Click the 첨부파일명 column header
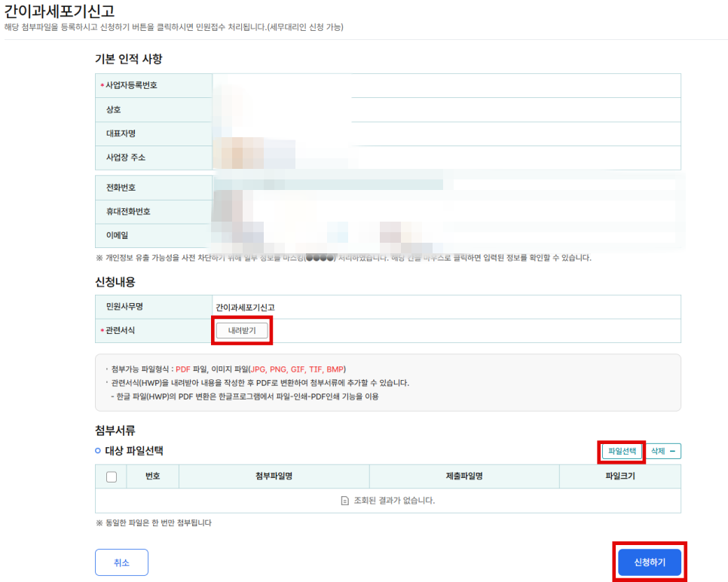This screenshot has height=582, width=728. point(274,476)
